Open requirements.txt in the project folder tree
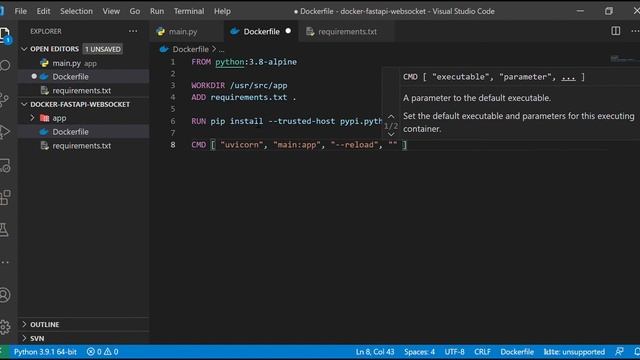640x360 pixels. pyautogui.click(x=83, y=146)
